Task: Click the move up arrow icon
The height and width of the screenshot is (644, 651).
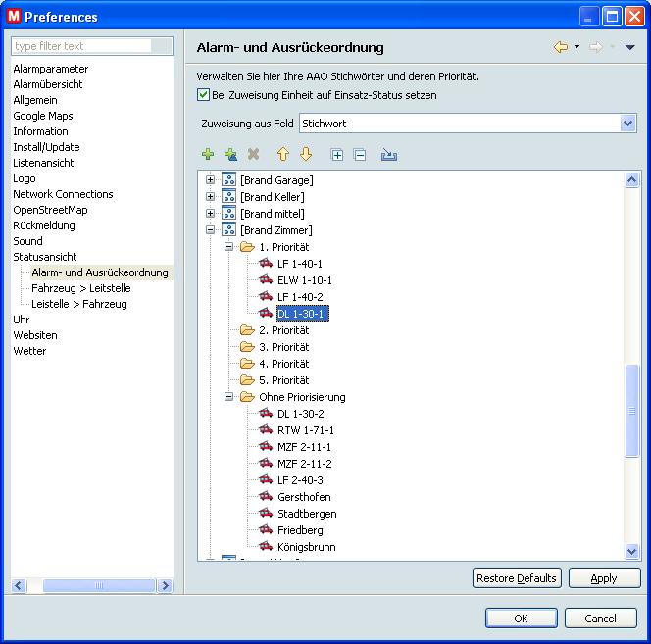Action: pos(282,155)
